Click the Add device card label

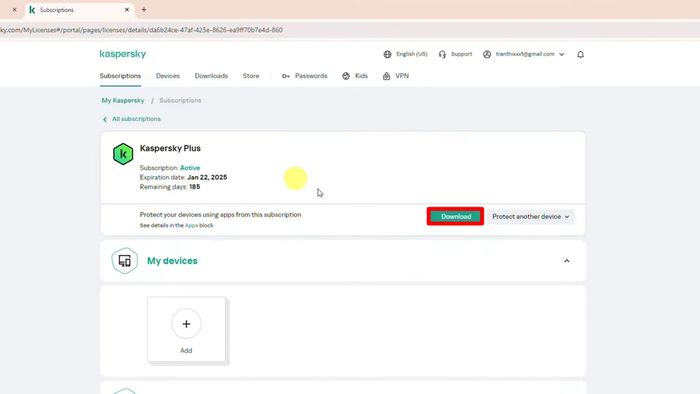(186, 351)
